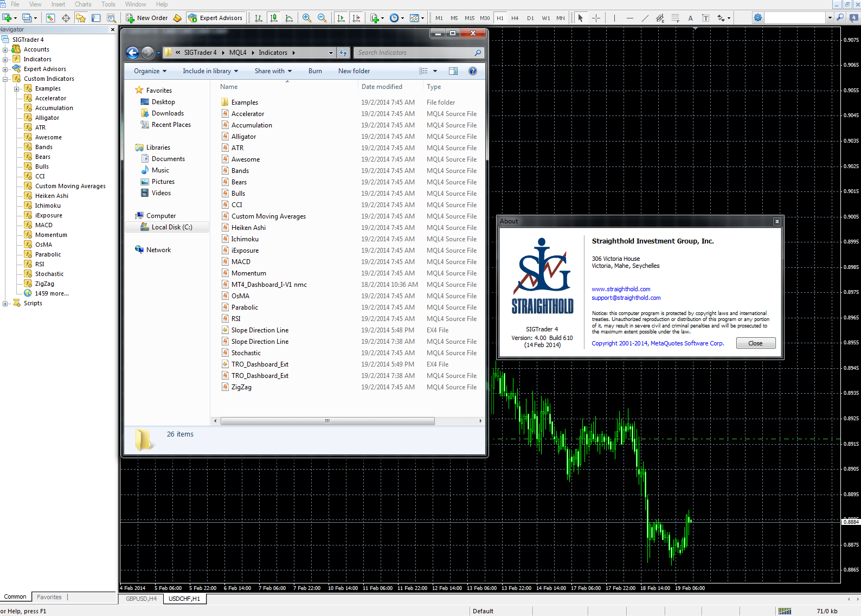Switch to Navigator Favorites tab
The width and height of the screenshot is (861, 616).
tap(49, 597)
